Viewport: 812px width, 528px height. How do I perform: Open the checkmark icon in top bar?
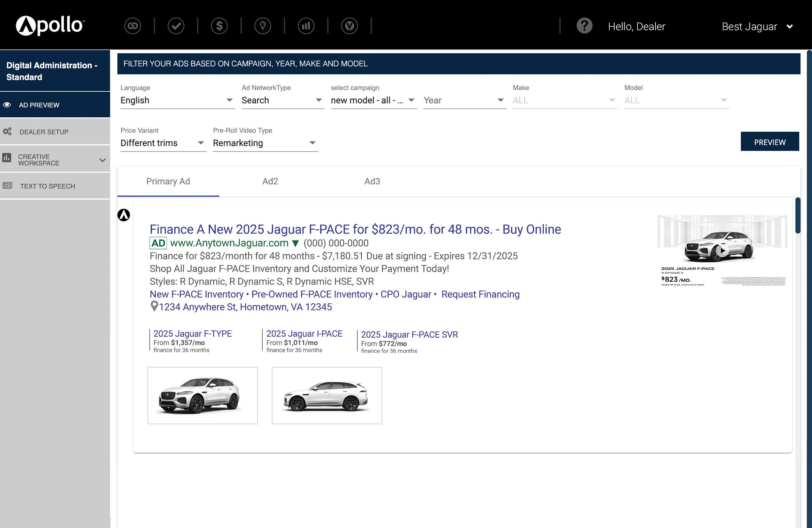[x=176, y=26]
